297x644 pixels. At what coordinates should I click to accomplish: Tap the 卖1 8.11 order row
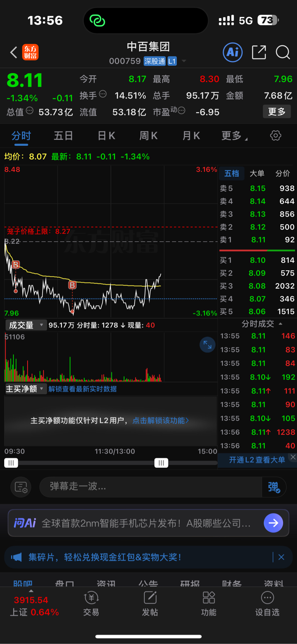click(257, 240)
